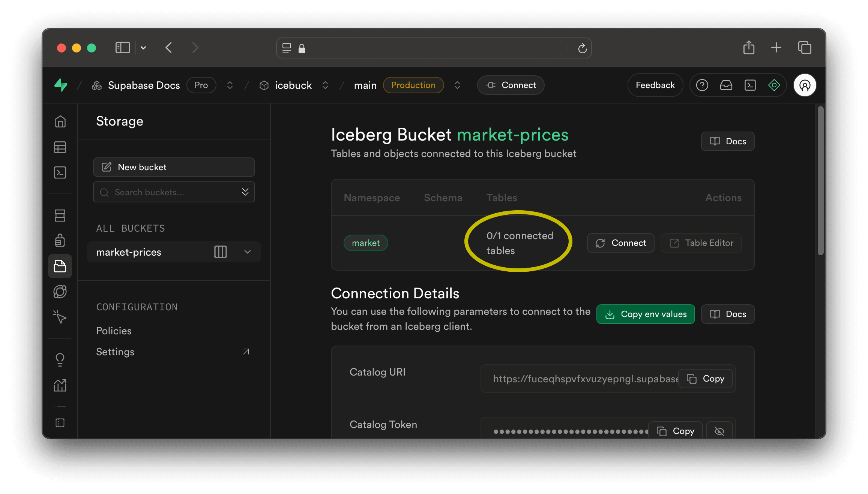Open the Database sidebar icon
The image size is (868, 494).
click(x=60, y=215)
